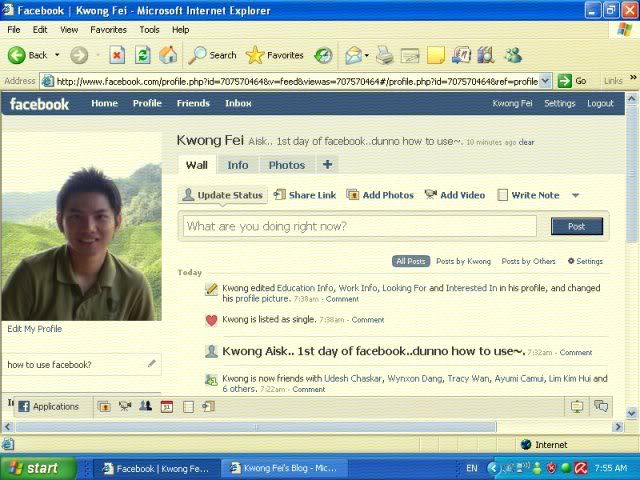Switch to the Photos profile tab

click(x=287, y=165)
